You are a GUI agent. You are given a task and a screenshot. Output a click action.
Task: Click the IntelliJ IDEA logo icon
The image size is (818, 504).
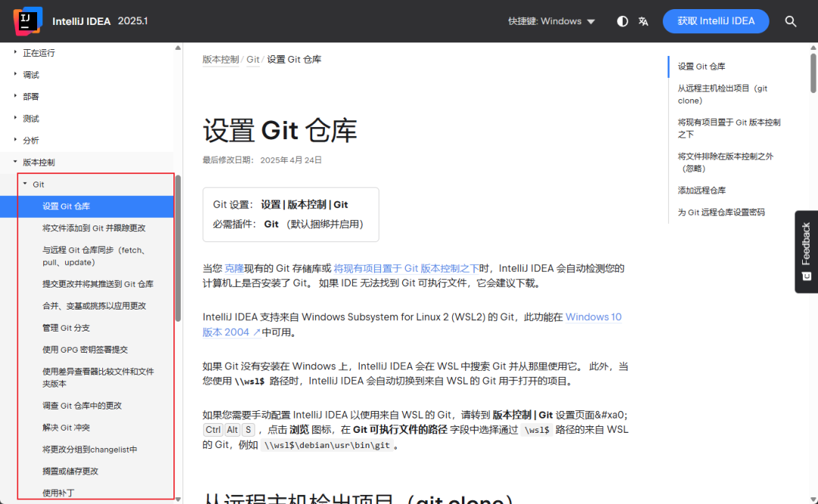coord(28,21)
